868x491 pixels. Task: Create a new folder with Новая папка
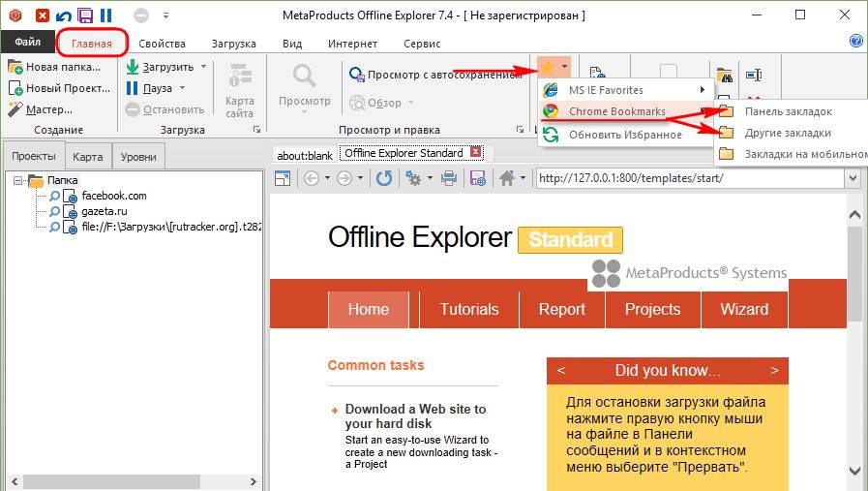click(x=54, y=67)
